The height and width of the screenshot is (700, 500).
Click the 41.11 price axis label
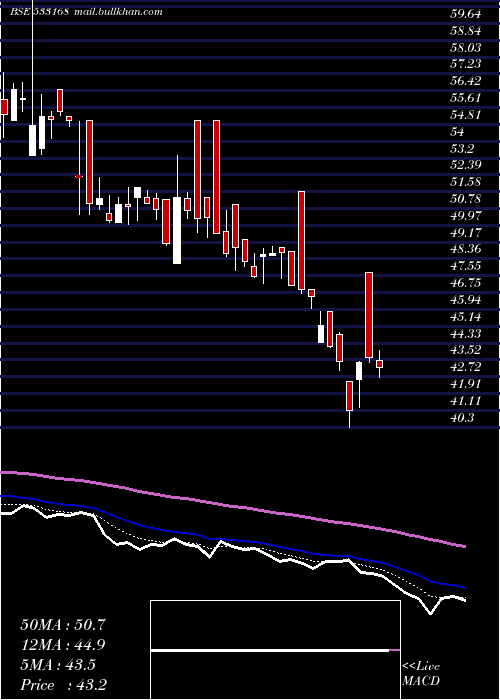466,401
